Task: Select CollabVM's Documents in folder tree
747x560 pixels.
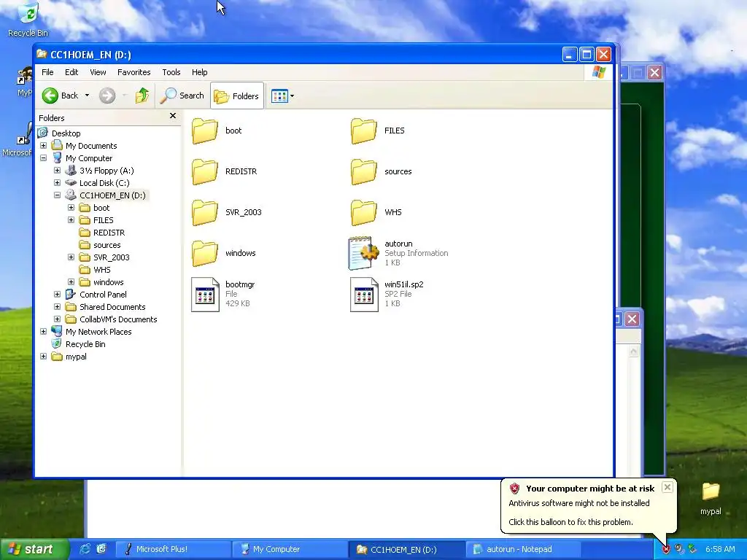Action: tap(118, 319)
